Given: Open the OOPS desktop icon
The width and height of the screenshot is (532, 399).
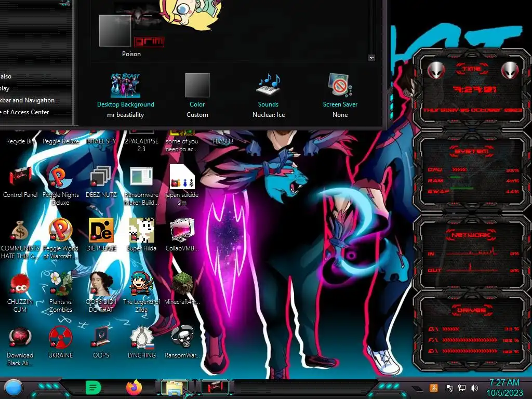Looking at the screenshot, I should click(x=101, y=343).
